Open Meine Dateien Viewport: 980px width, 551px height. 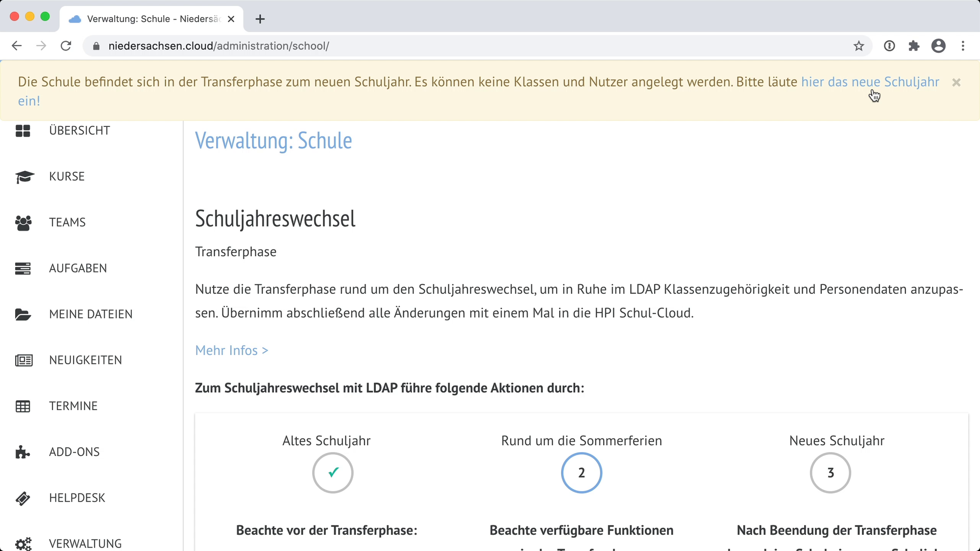coord(91,314)
